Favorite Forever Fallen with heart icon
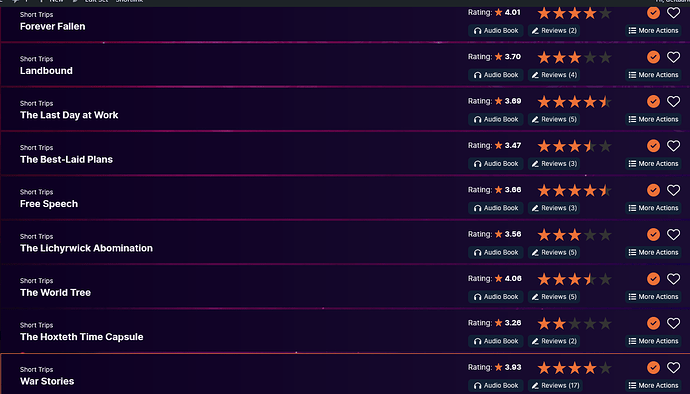690x394 pixels. [673, 13]
